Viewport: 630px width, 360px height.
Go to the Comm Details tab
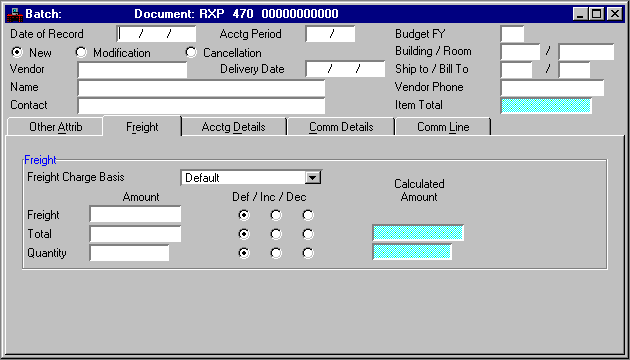[341, 127]
